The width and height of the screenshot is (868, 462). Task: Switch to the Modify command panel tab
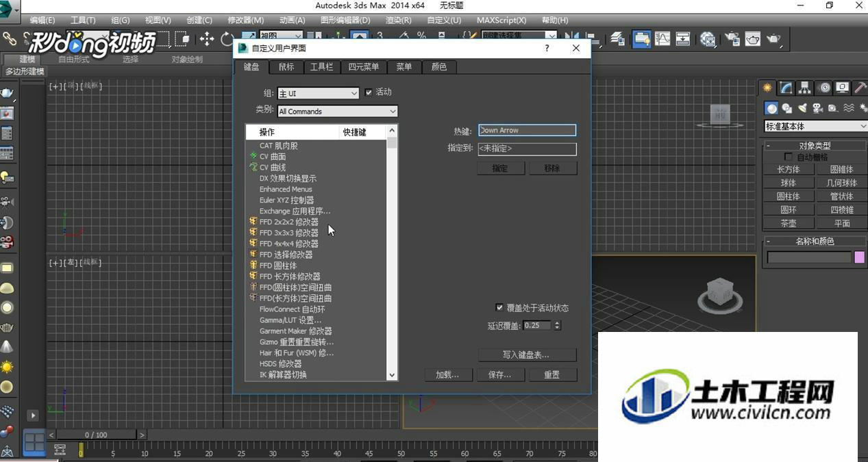786,88
